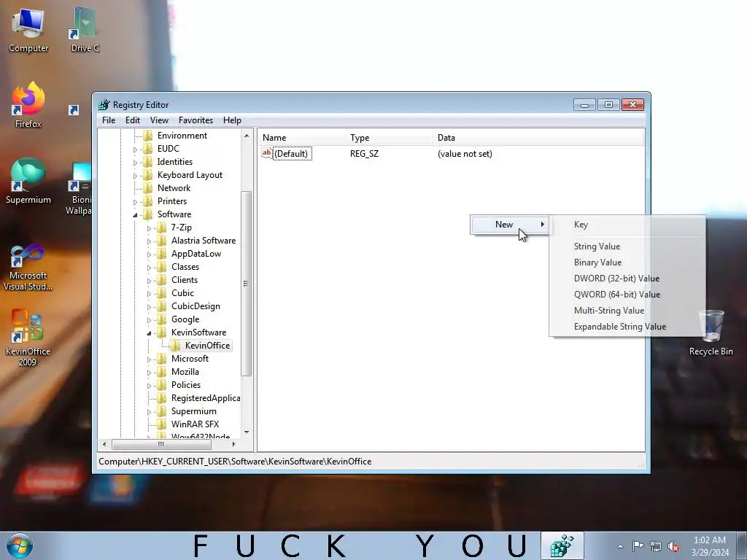Viewport: 747px width, 560px height.
Task: Click the KevinOffice folder icon in tree
Action: (176, 345)
